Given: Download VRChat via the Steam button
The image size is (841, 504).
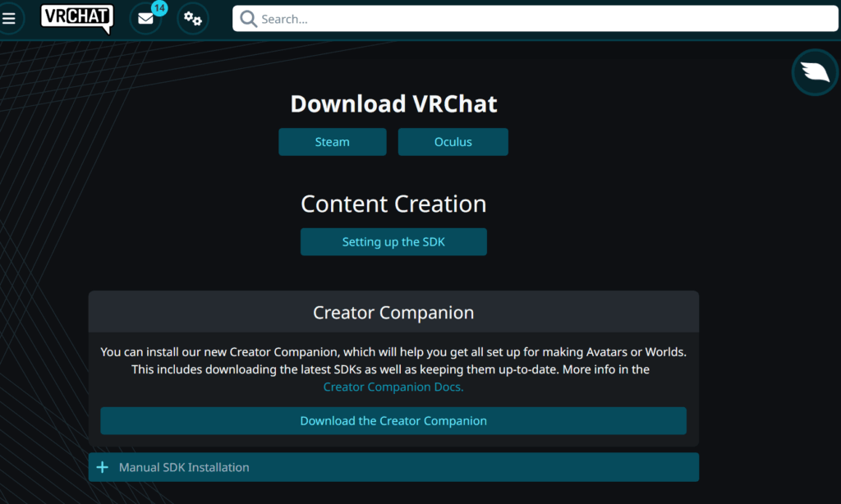Looking at the screenshot, I should (x=333, y=142).
